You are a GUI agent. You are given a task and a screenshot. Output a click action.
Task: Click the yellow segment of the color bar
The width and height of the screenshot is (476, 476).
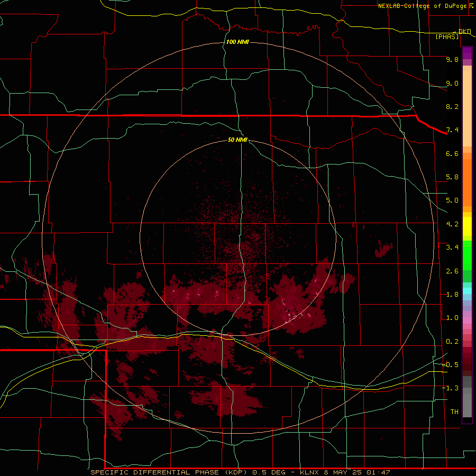[x=467, y=226]
